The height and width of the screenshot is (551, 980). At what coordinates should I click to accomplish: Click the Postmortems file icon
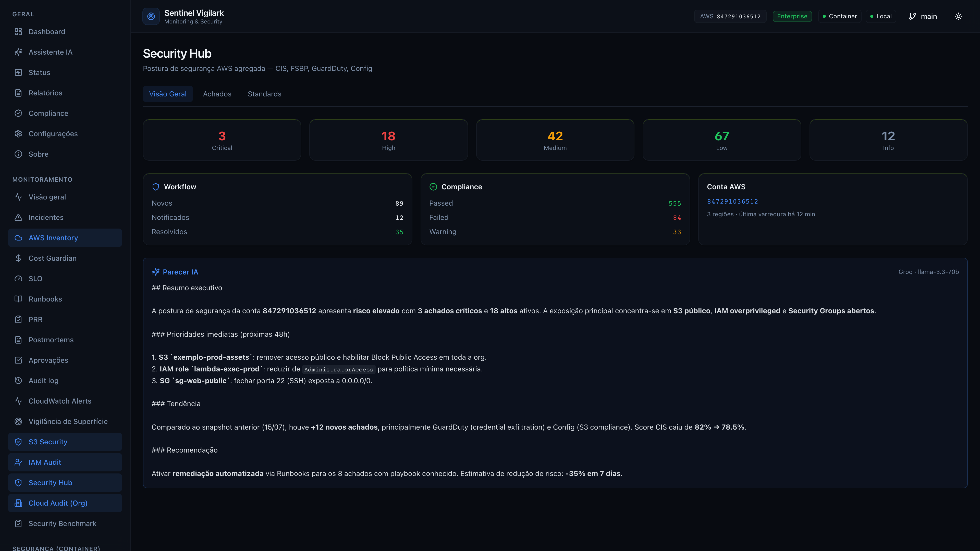(18, 340)
